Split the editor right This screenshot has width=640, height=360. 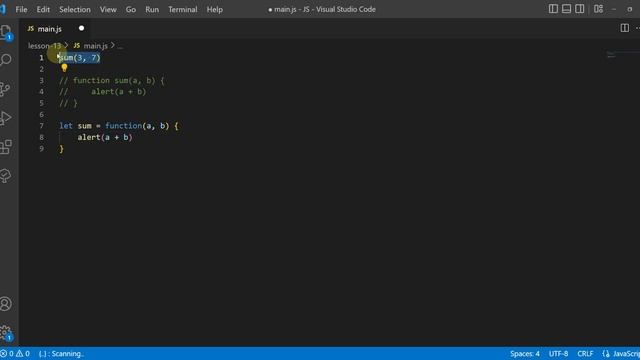(624, 28)
